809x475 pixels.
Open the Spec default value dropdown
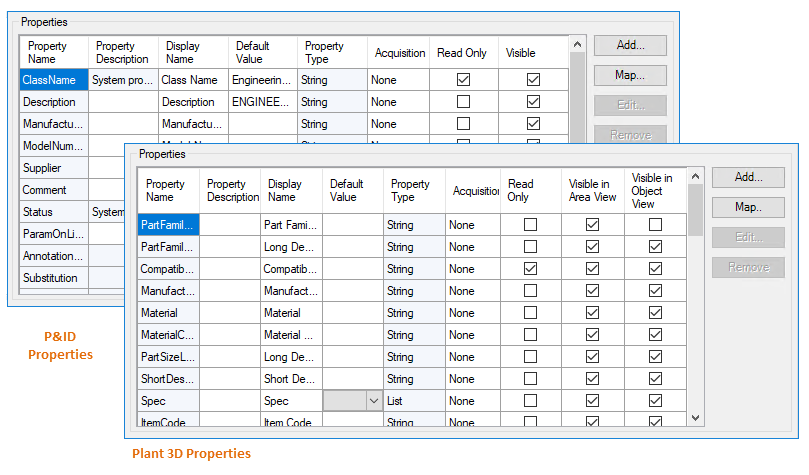coord(374,401)
